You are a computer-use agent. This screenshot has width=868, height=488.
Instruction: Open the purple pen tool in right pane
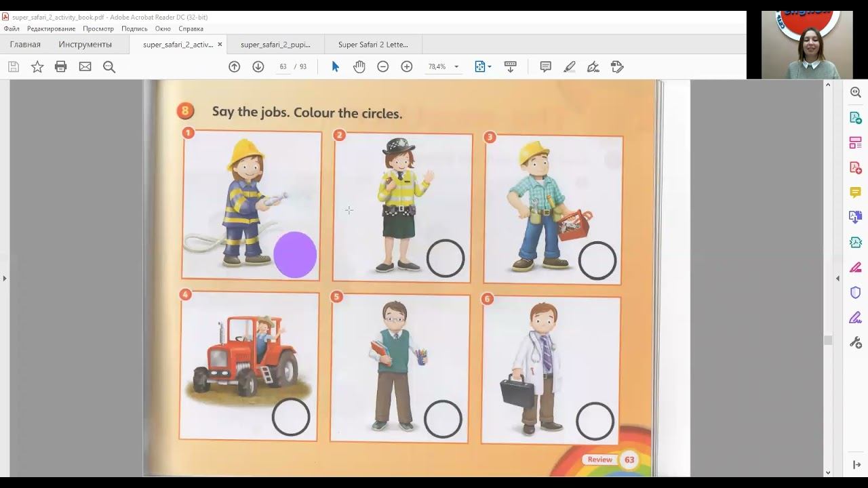click(x=856, y=318)
